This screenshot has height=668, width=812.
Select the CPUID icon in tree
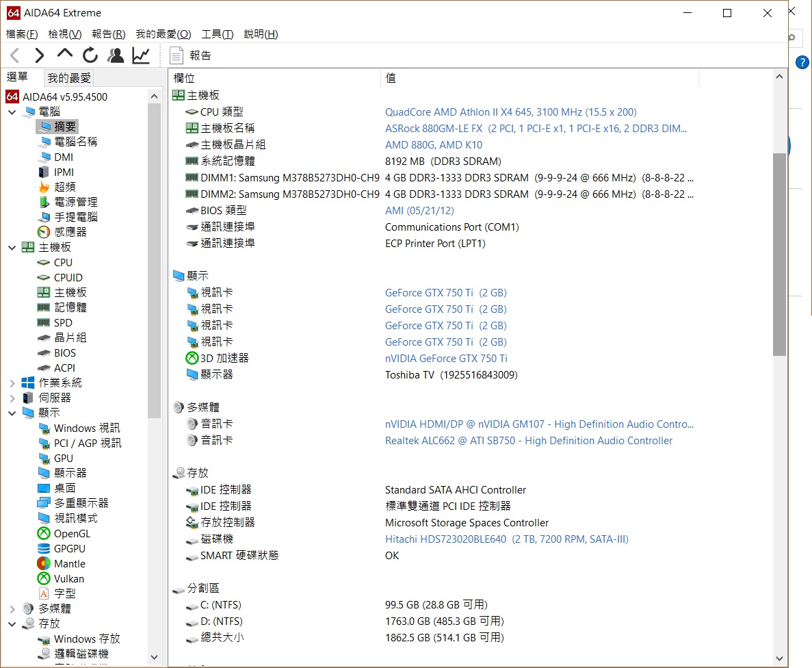(44, 278)
